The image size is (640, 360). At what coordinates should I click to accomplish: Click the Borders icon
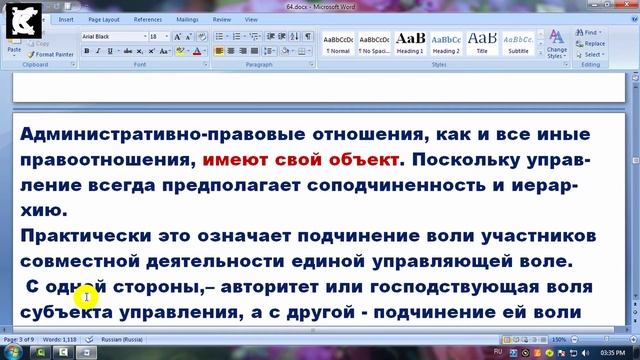(302, 51)
